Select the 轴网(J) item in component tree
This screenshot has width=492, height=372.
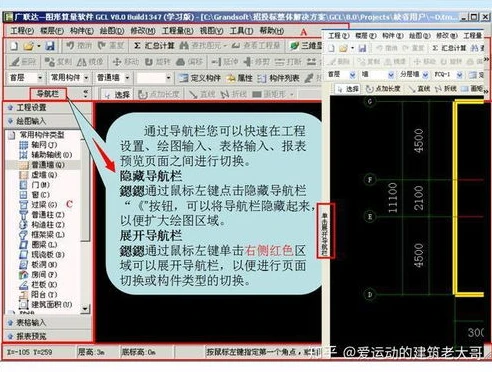point(39,145)
